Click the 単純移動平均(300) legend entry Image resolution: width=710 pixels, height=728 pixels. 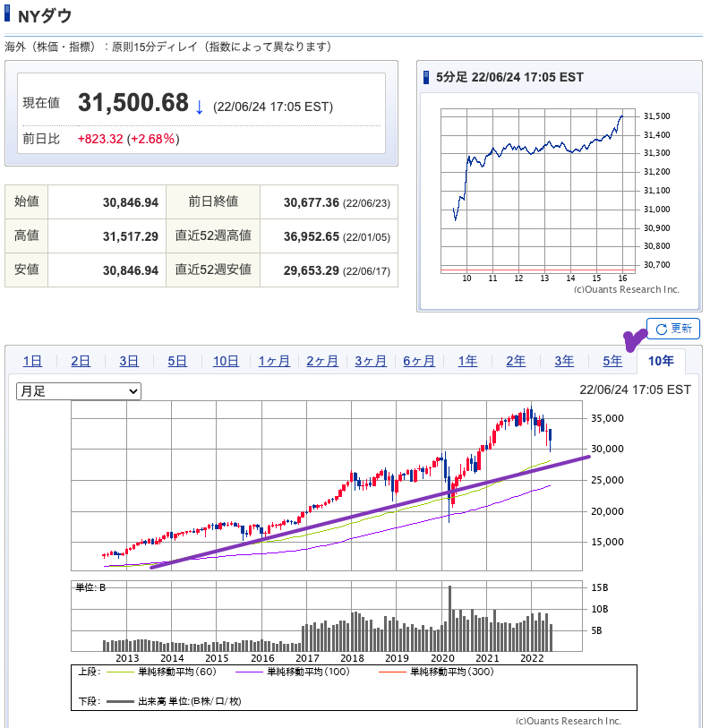436,672
